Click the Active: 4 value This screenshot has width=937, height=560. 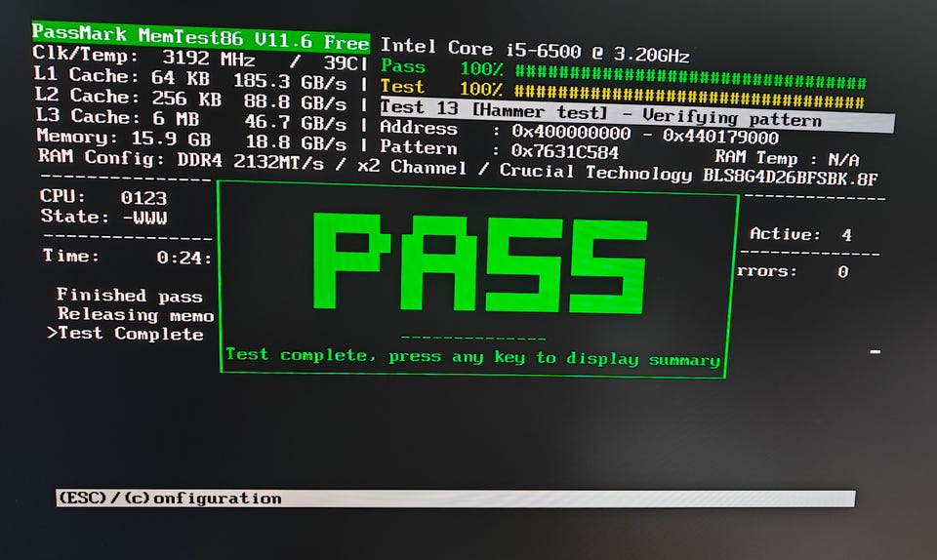coord(847,234)
